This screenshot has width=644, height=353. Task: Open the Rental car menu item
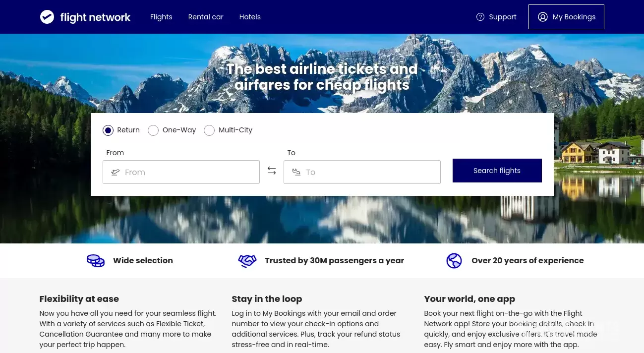(x=206, y=17)
